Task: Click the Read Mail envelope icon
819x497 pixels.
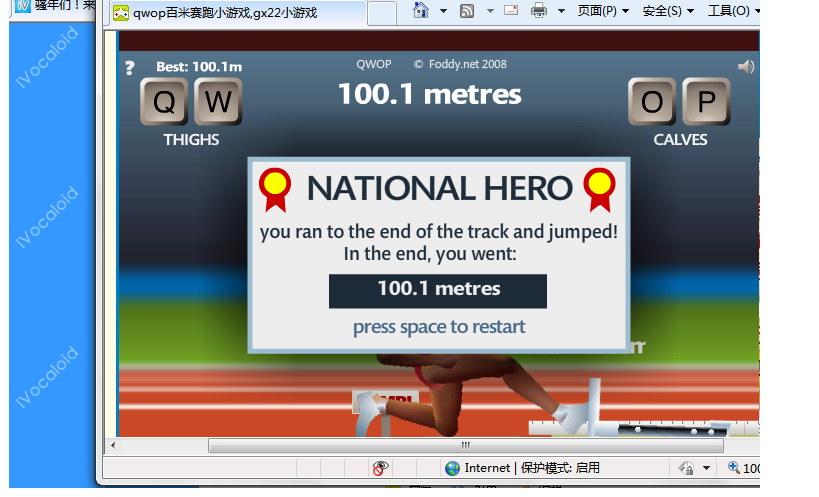Action: pyautogui.click(x=511, y=10)
